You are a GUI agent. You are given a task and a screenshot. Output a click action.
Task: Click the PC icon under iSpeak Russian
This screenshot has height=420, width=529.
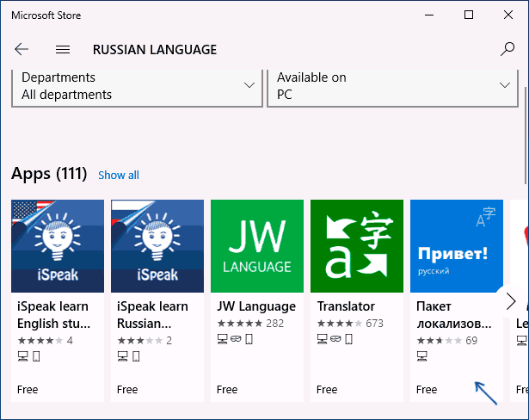click(x=123, y=356)
